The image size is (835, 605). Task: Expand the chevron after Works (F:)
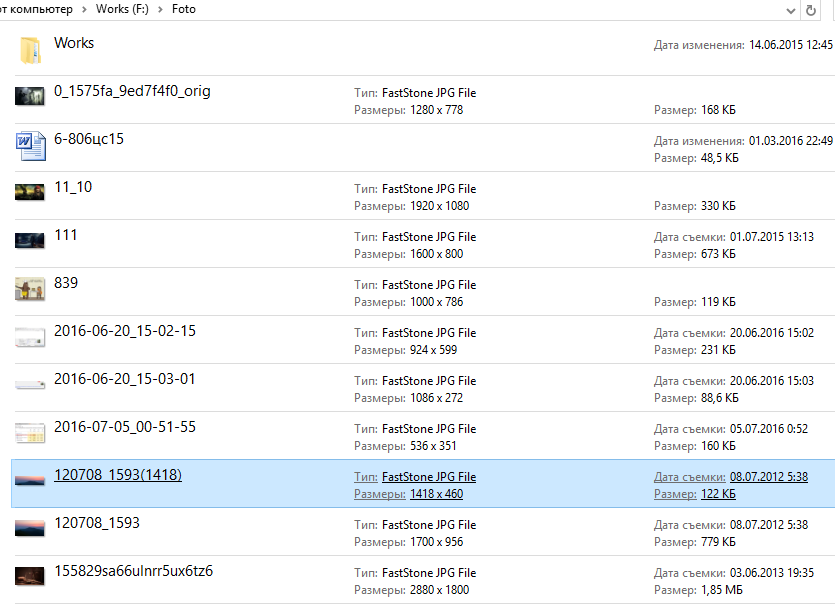160,9
